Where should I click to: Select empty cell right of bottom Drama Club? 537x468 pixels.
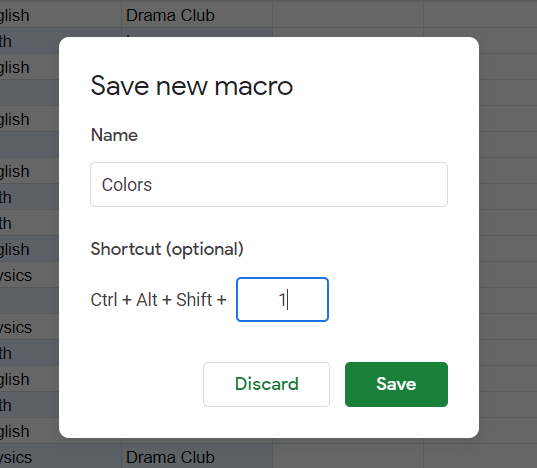tap(348, 457)
